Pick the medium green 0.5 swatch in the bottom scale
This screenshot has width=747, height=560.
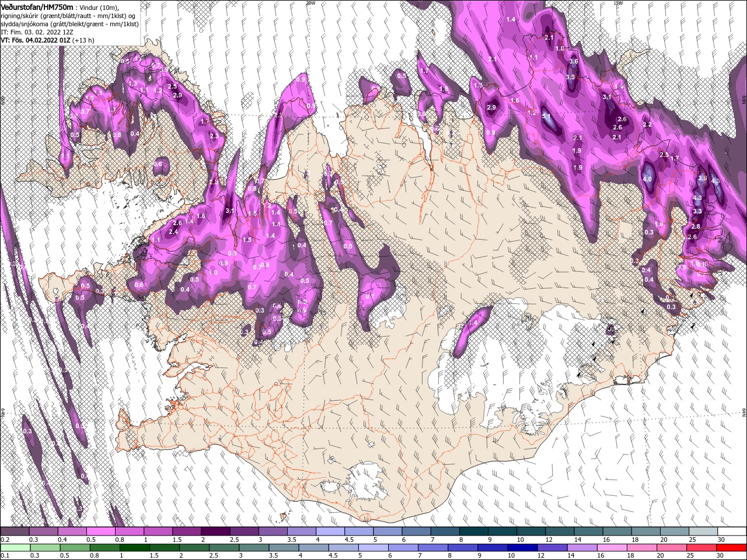tap(75, 548)
